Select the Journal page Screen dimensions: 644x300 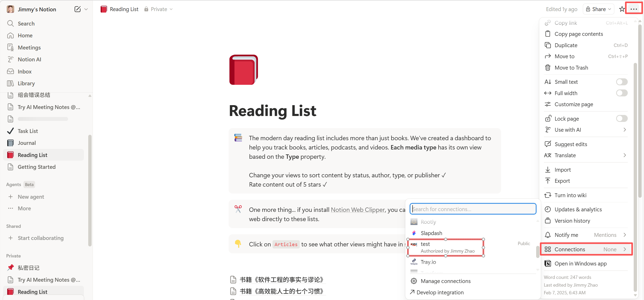pyautogui.click(x=27, y=143)
